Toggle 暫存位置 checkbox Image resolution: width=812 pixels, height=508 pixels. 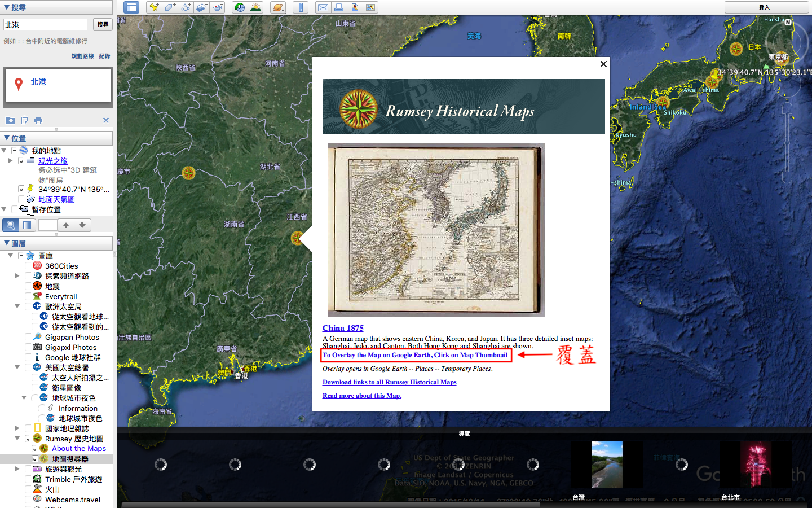point(14,209)
